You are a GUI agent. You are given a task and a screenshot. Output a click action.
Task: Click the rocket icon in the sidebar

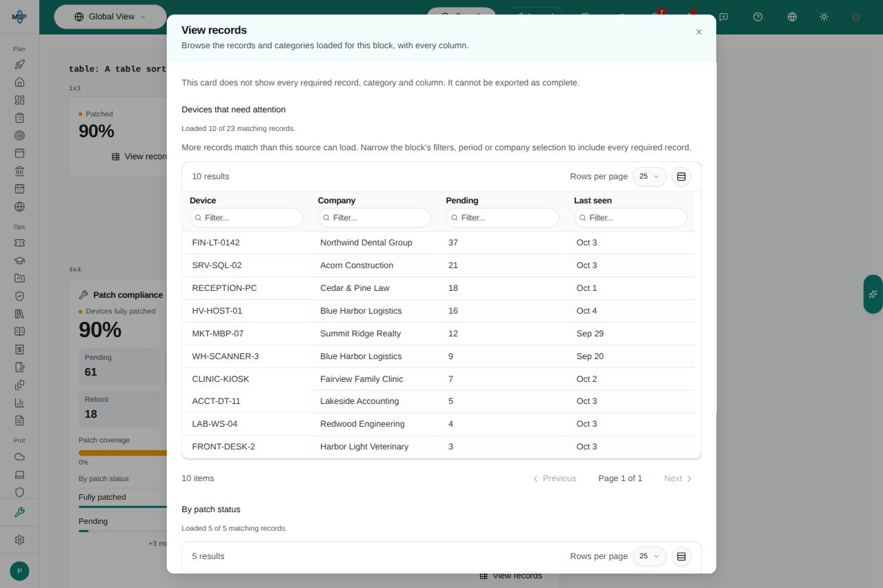(x=19, y=64)
